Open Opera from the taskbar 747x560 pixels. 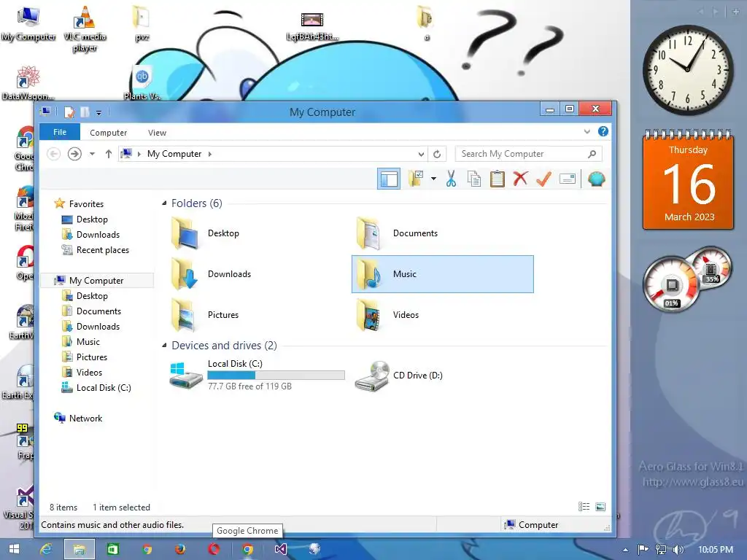(214, 549)
